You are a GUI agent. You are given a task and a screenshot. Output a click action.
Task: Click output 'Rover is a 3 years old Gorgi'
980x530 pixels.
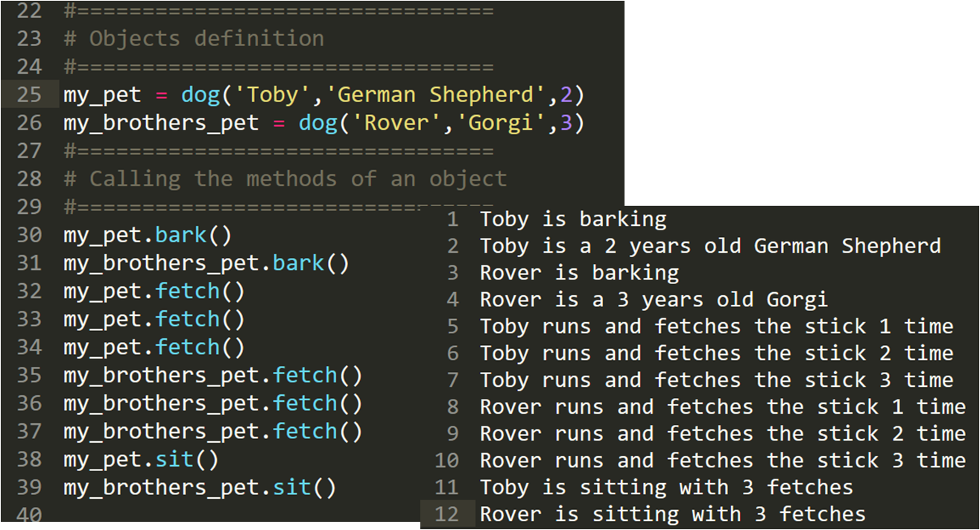point(654,300)
